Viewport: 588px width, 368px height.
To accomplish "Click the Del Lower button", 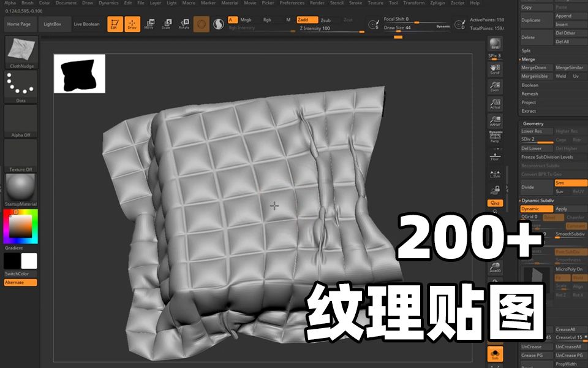I will pos(537,148).
